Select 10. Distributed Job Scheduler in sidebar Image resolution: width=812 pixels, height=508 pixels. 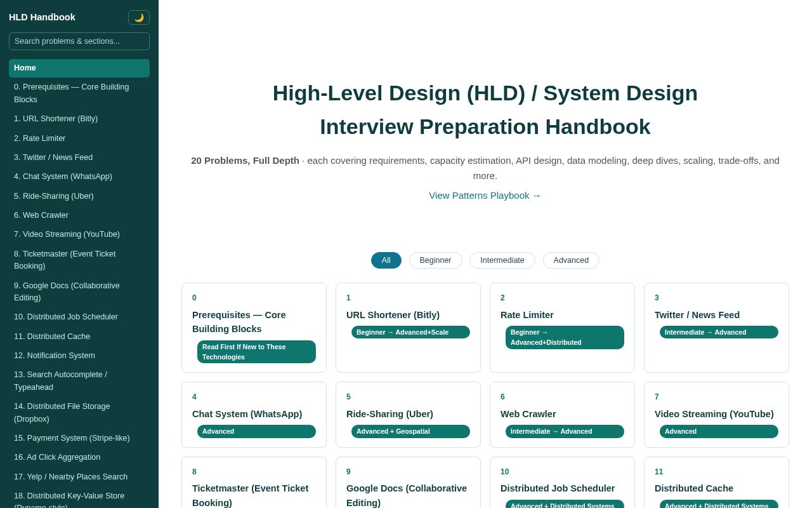[79, 317]
